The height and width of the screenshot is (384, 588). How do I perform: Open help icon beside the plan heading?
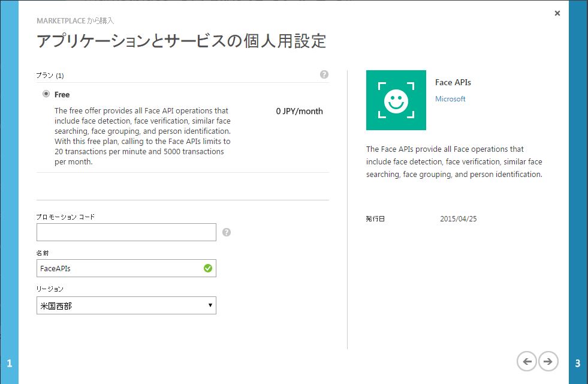coord(324,75)
